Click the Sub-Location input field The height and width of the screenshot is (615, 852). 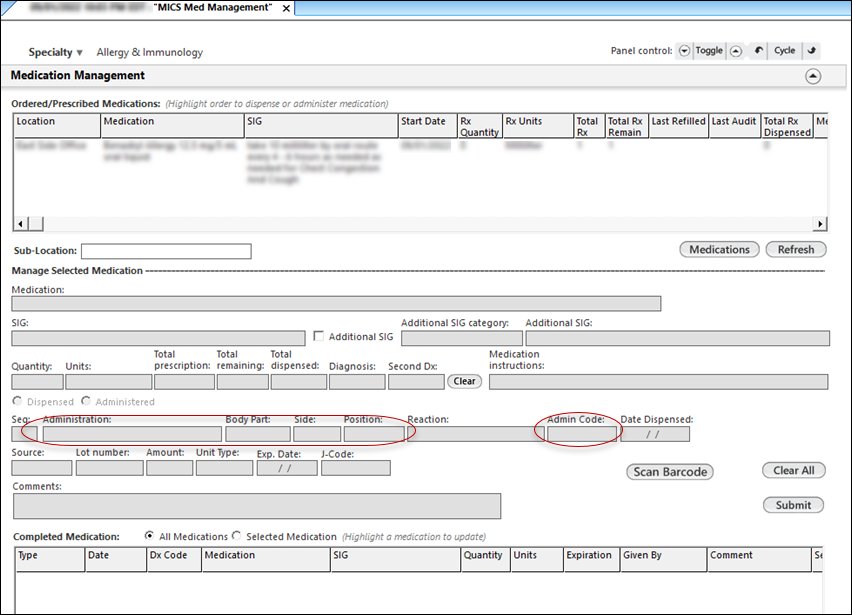[x=166, y=251]
